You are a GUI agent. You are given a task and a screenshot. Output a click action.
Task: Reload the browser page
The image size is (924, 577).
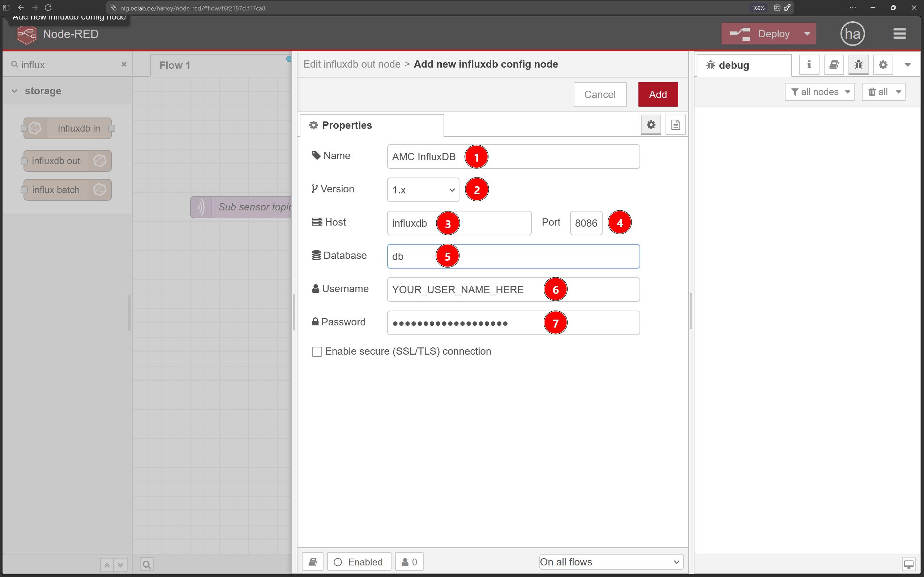click(48, 8)
